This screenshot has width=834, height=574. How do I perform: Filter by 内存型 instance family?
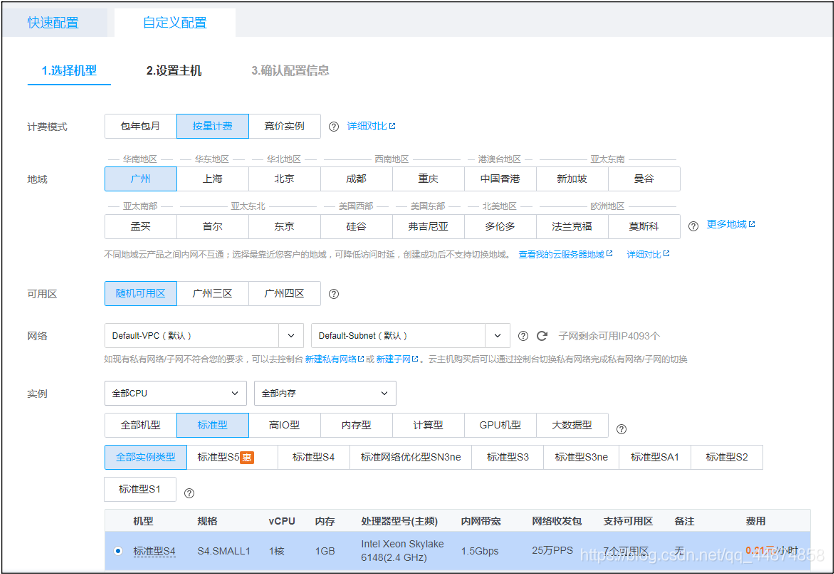[356, 425]
